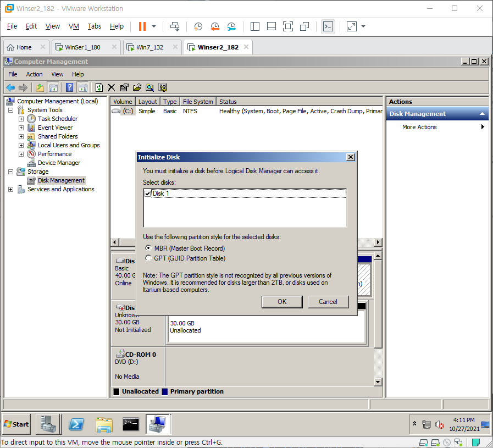Click the Send Ctrl+Alt+Del icon in VMware toolbar
Viewport: 493px width, 448px height.
point(175,26)
